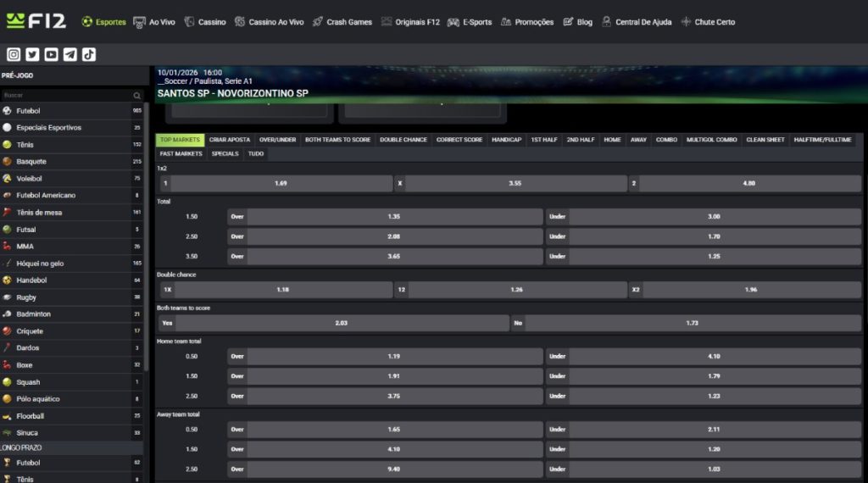Click the MMA glove icon
Viewport: 868px width, 483px height.
(x=7, y=247)
